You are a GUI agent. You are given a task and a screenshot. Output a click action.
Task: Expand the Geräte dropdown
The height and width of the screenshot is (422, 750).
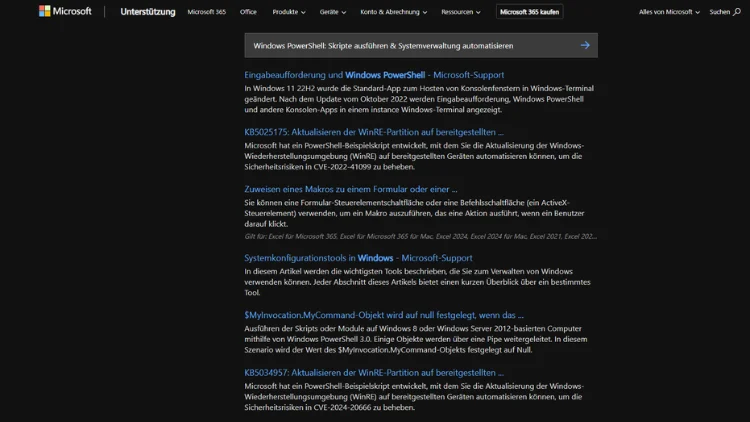point(333,11)
